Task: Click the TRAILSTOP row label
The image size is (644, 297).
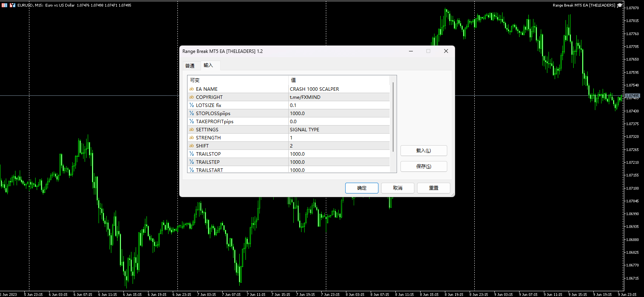Action: [208, 154]
